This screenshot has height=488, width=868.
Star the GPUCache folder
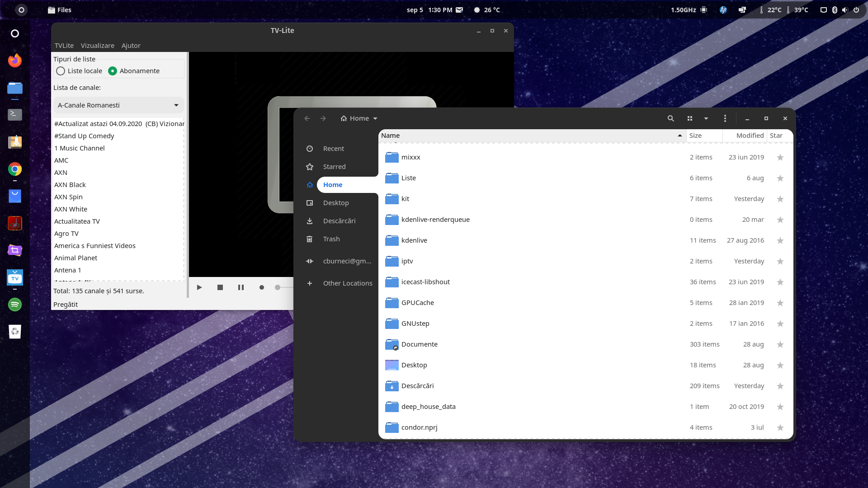tap(780, 303)
